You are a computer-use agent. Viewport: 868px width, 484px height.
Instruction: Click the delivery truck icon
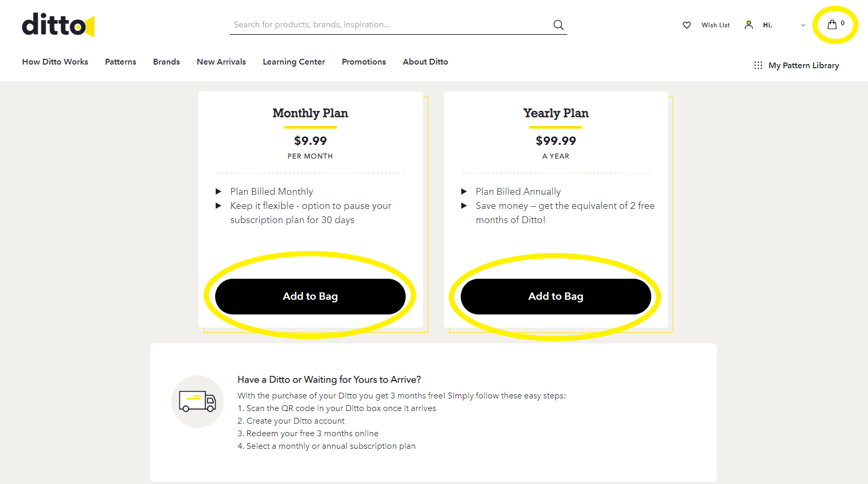pos(197,401)
